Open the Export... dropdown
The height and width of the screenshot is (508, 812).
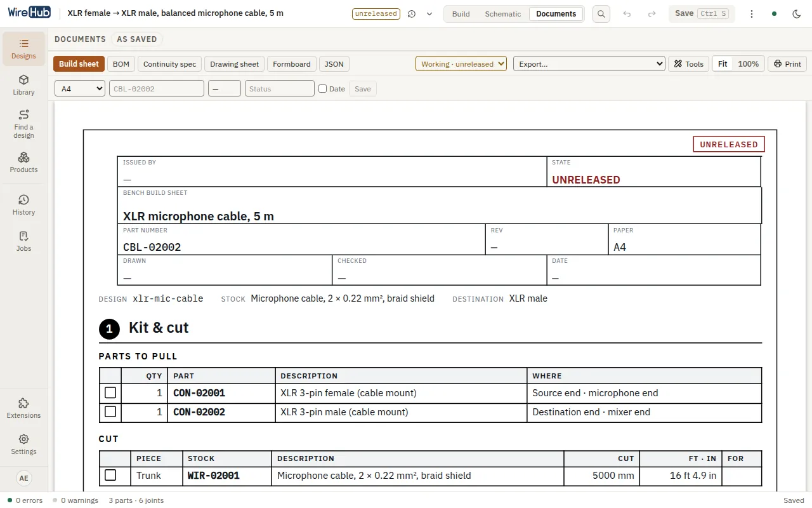pyautogui.click(x=589, y=63)
